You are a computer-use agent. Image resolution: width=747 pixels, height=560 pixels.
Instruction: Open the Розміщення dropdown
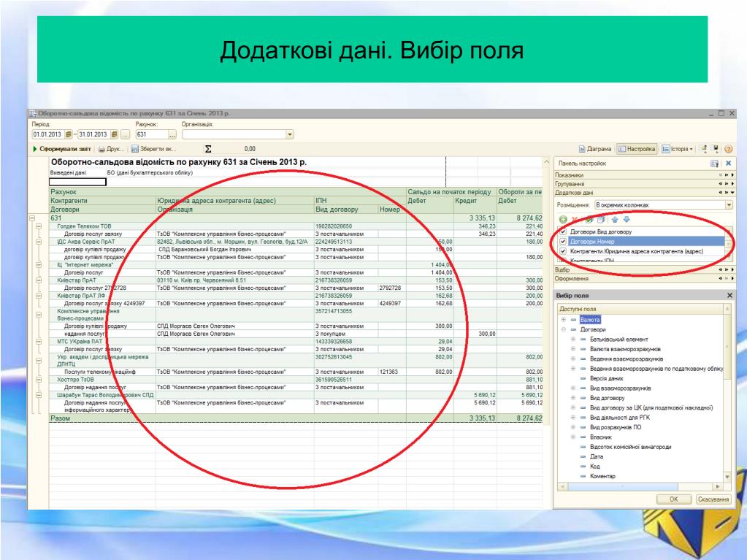tap(729, 204)
